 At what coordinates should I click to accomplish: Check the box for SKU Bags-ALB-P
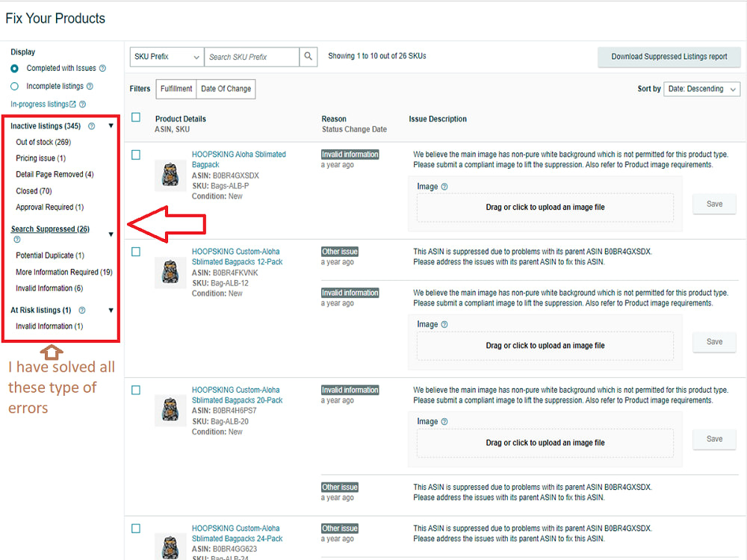coord(136,155)
